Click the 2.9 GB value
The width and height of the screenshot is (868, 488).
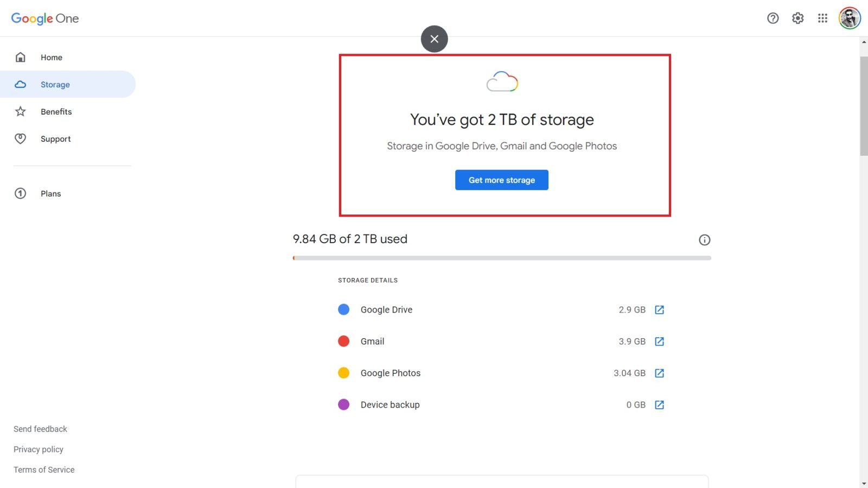(x=632, y=310)
